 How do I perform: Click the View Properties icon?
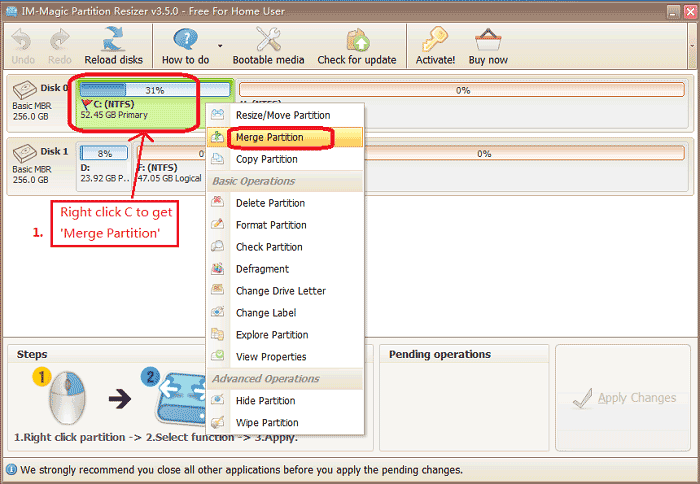(x=217, y=356)
